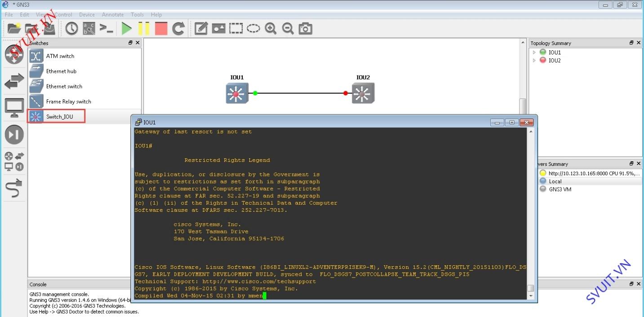Select the Add a link cable tool
Viewport: 644px width, 317px height.
(x=14, y=188)
